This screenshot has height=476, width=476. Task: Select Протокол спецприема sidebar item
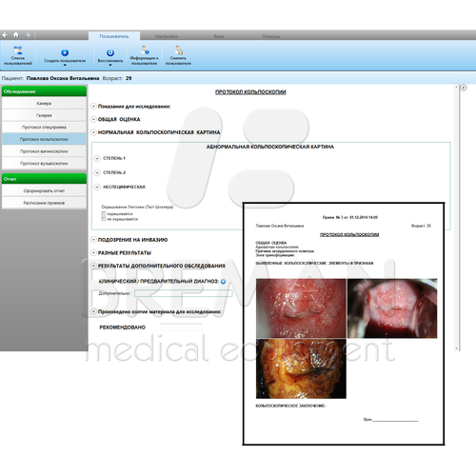click(44, 128)
